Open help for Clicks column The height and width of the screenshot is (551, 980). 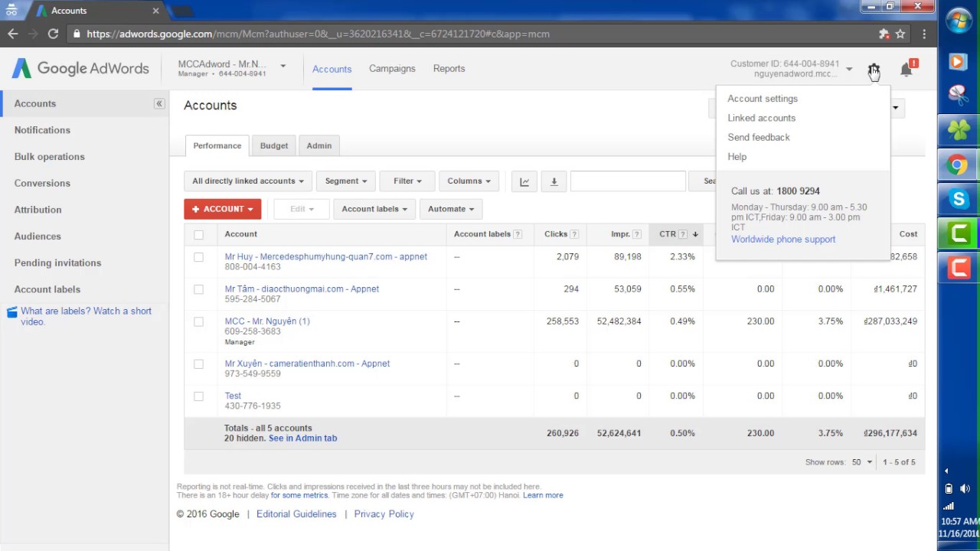tap(574, 234)
